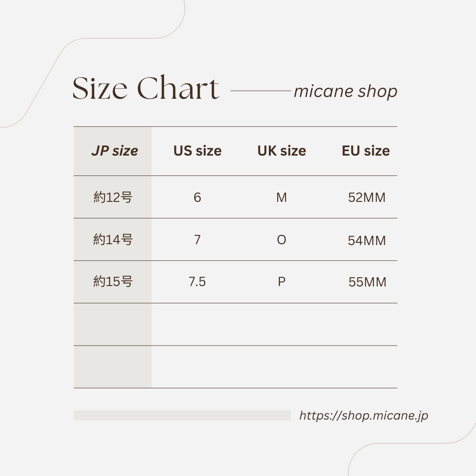Select the 約14号 JP size cell

point(113,240)
